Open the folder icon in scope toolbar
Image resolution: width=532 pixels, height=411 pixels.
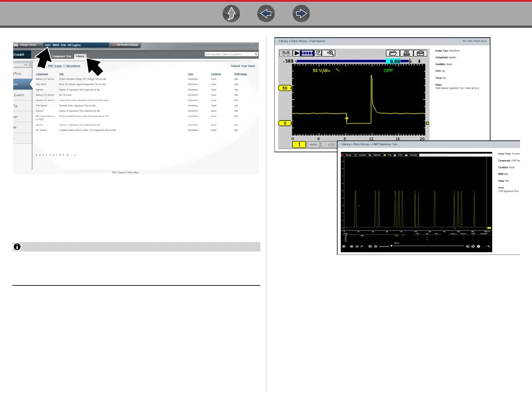pyautogui.click(x=393, y=53)
